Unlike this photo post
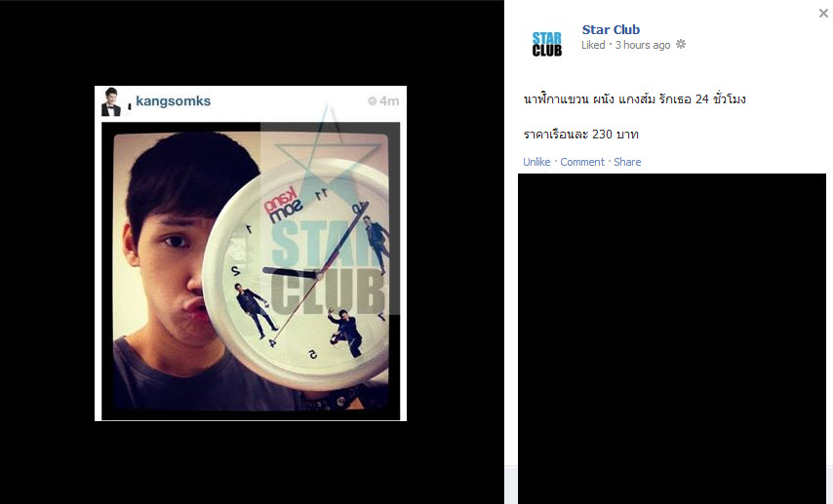 pos(536,162)
